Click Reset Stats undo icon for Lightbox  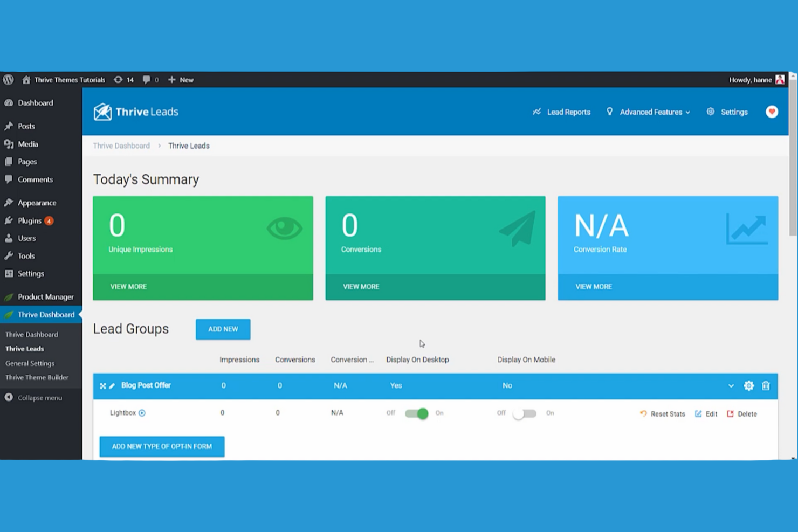coord(643,413)
